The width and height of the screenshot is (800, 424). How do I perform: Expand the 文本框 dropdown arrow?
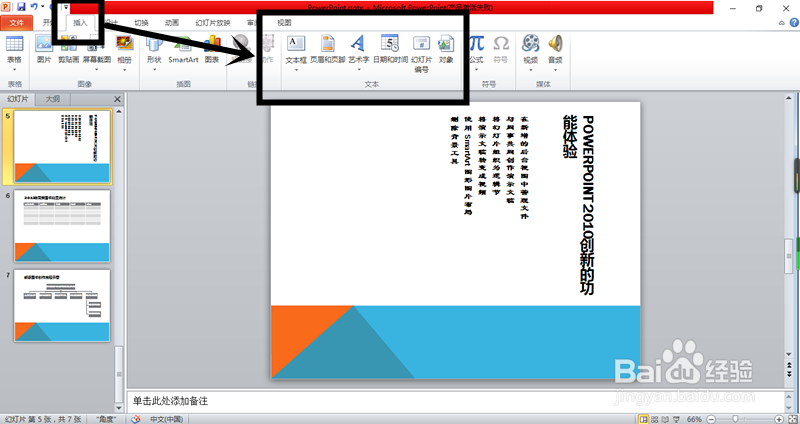coord(296,69)
